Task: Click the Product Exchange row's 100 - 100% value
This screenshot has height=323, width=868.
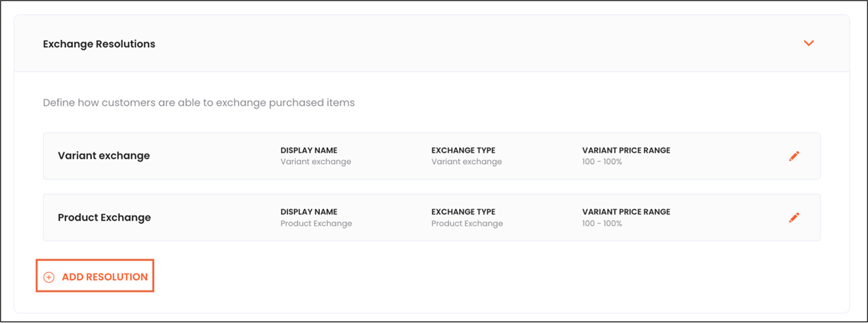Action: (x=601, y=223)
